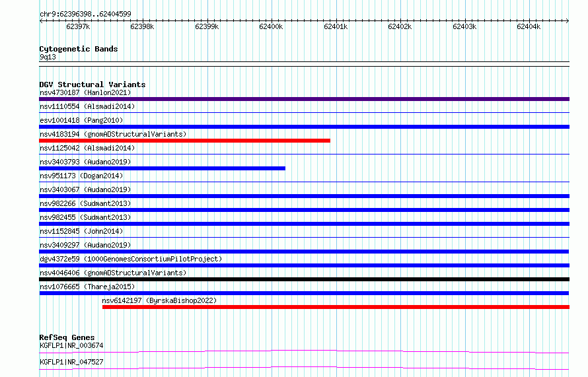The width and height of the screenshot is (588, 377).
Task: Click the RefSeq Genes track title
Action: (67, 337)
